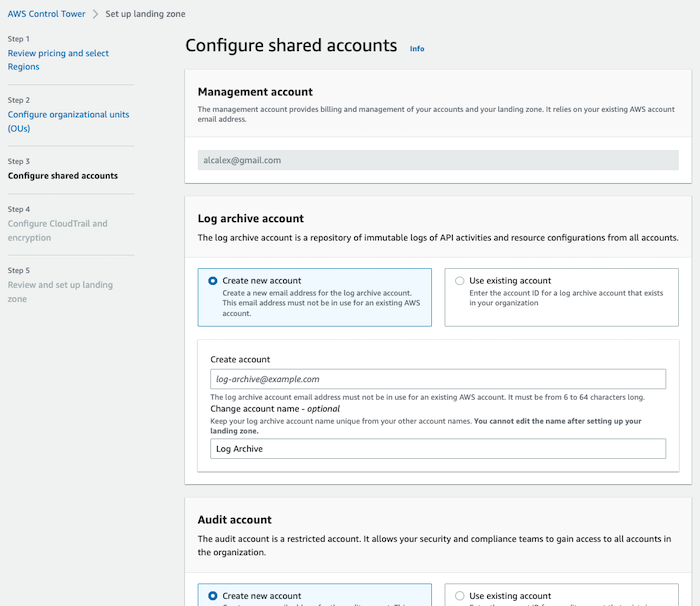Select Use existing account for log archive
Image resolution: width=700 pixels, height=606 pixels.
click(459, 281)
